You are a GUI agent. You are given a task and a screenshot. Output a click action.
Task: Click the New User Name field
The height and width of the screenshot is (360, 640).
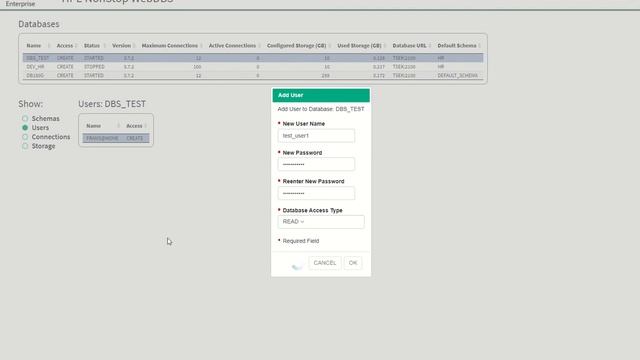tap(316, 136)
